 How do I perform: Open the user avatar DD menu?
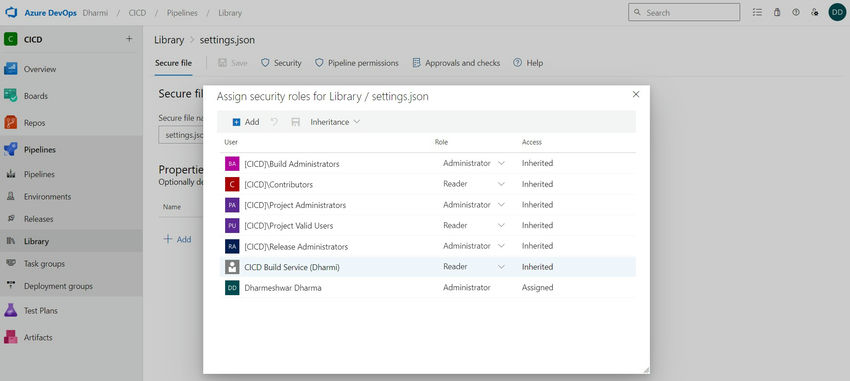pos(837,12)
